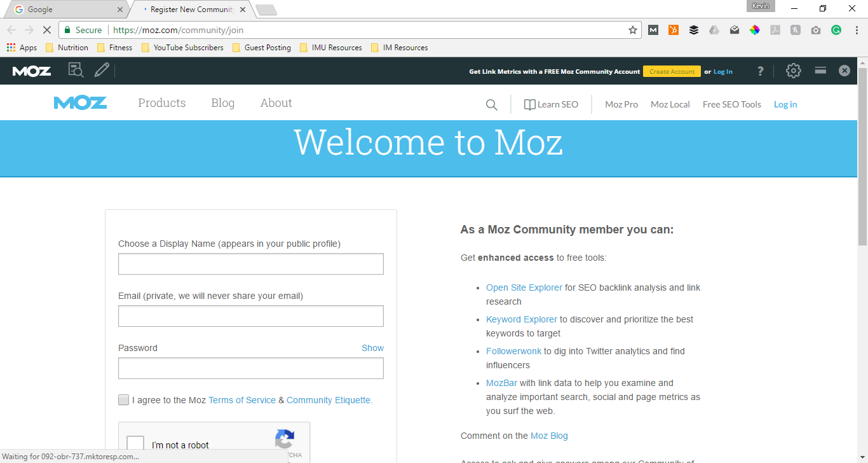This screenshot has width=868, height=463.
Task: Click the MozBar dock position bar icon
Action: click(820, 71)
